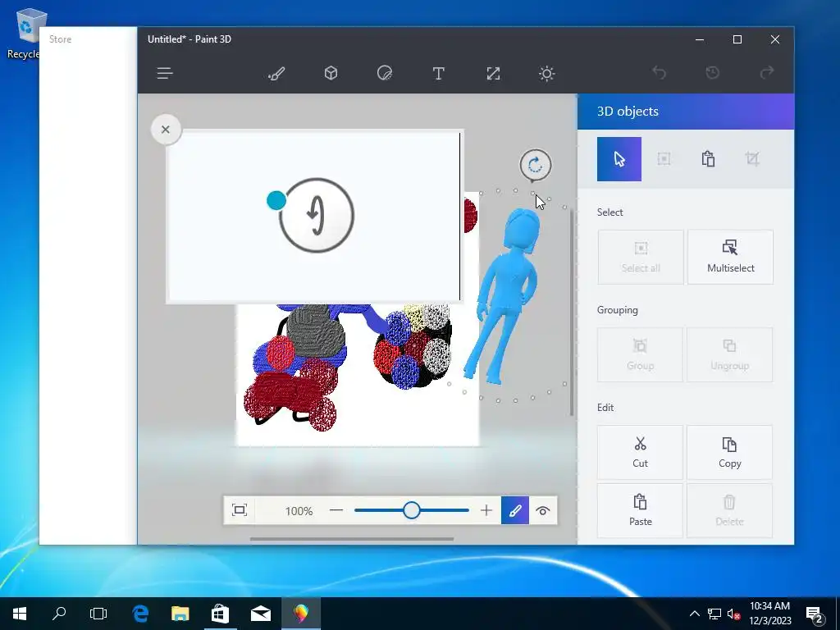The width and height of the screenshot is (840, 630).
Task: Click the crop icon in panel
Action: click(x=752, y=158)
